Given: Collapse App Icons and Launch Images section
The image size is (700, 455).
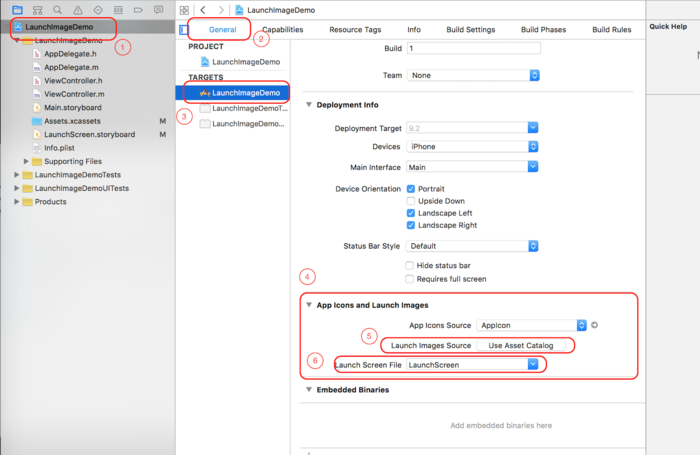Looking at the screenshot, I should [x=308, y=305].
